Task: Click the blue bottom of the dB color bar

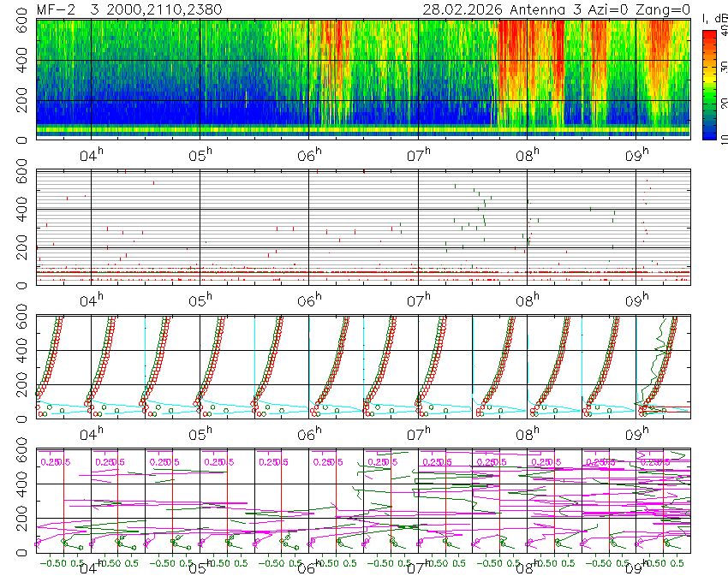Action: tap(708, 134)
